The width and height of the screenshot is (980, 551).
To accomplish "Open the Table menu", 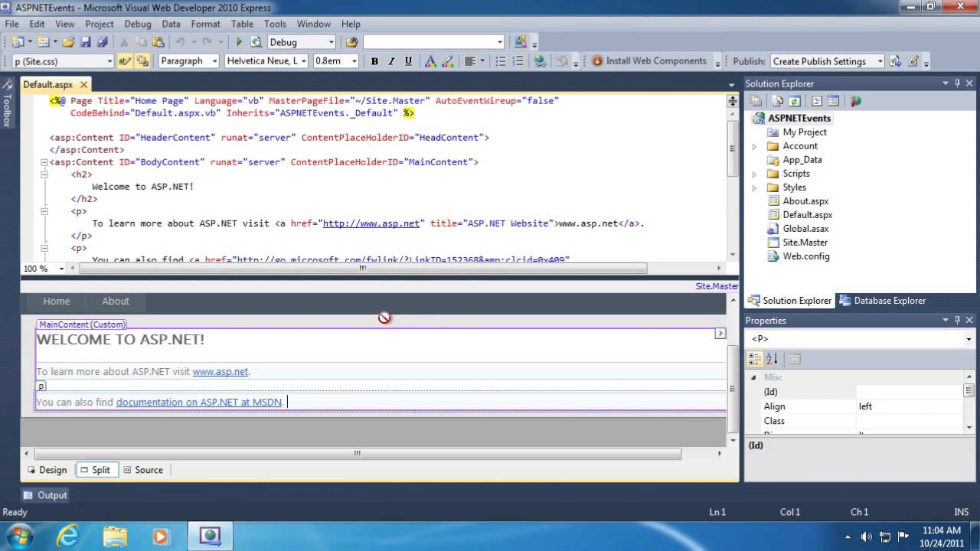I will (242, 24).
